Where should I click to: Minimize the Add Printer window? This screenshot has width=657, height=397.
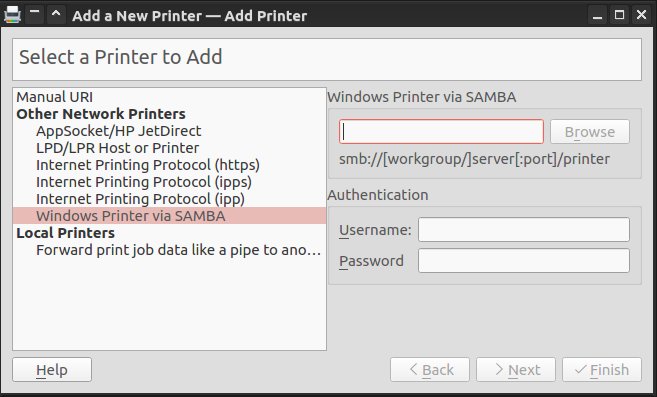pos(598,15)
